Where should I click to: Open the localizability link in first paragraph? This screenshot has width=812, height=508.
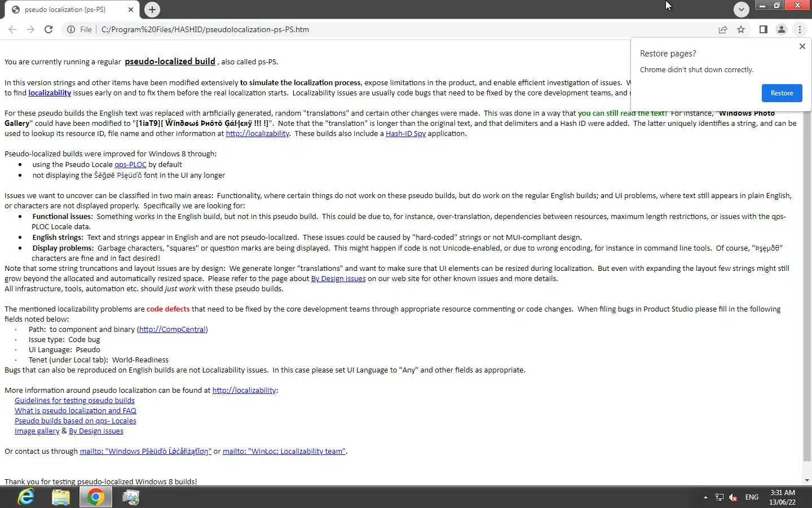pyautogui.click(x=50, y=93)
